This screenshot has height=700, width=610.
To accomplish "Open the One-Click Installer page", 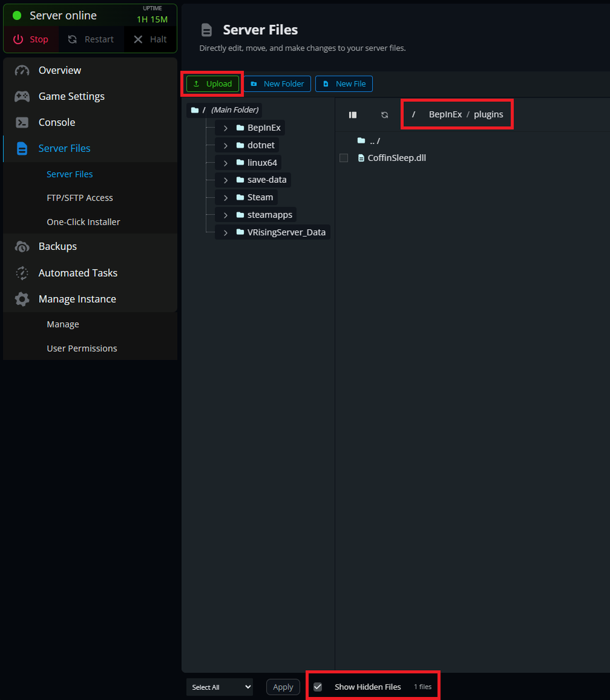I will pyautogui.click(x=83, y=222).
